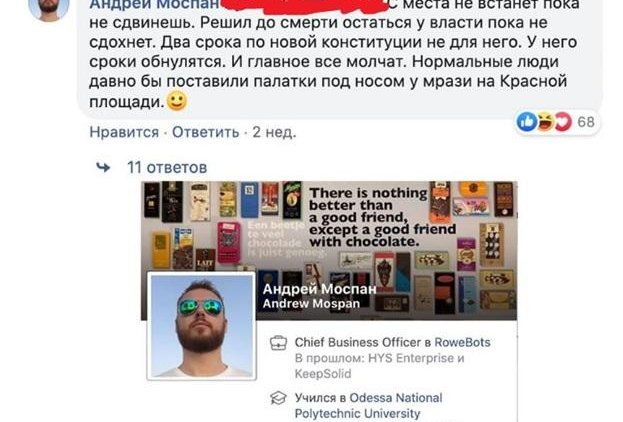623x422 pixels.
Task: Click the graduation cap education icon
Action: [x=278, y=398]
